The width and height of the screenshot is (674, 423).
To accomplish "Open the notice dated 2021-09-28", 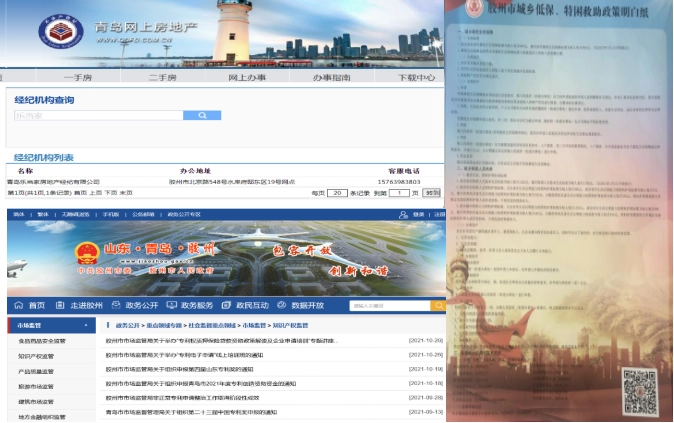I will coord(182,398).
